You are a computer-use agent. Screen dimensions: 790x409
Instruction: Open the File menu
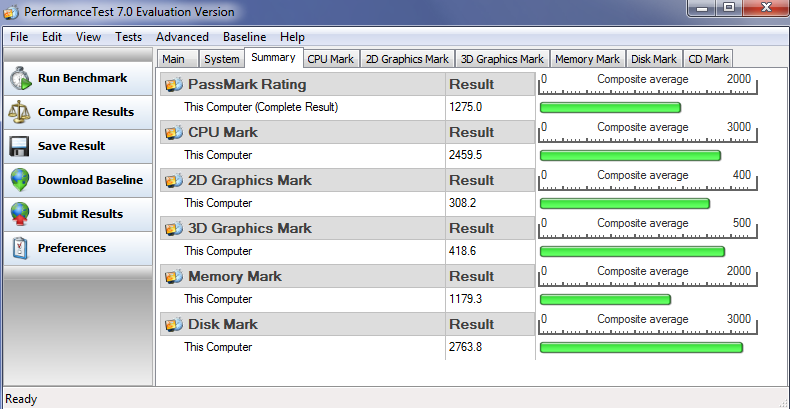click(x=19, y=37)
